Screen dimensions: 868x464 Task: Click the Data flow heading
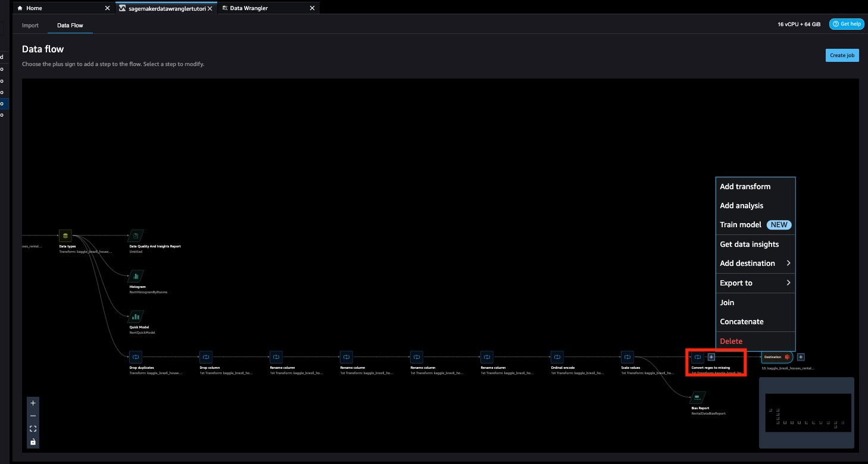(43, 49)
